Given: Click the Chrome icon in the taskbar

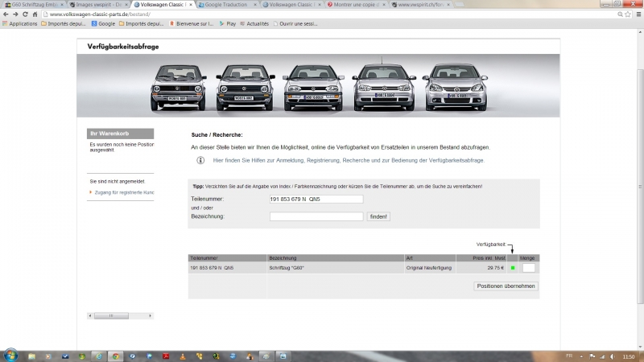Looking at the screenshot, I should (116, 356).
